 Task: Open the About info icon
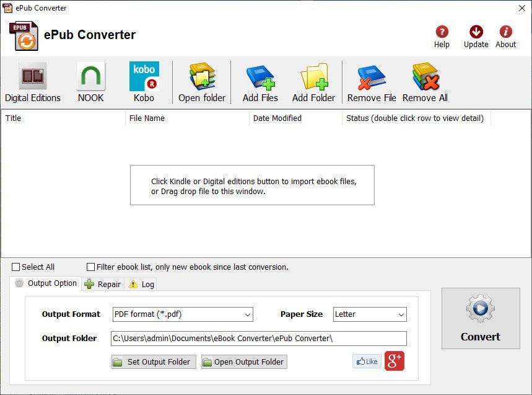[505, 32]
